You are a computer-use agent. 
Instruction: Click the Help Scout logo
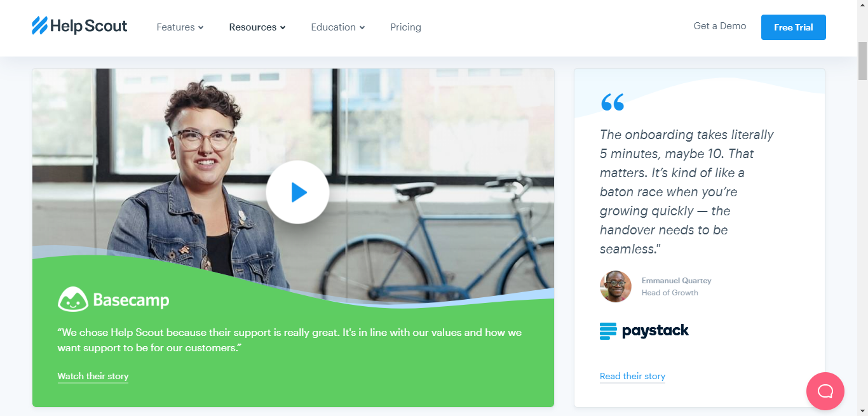pyautogui.click(x=79, y=25)
